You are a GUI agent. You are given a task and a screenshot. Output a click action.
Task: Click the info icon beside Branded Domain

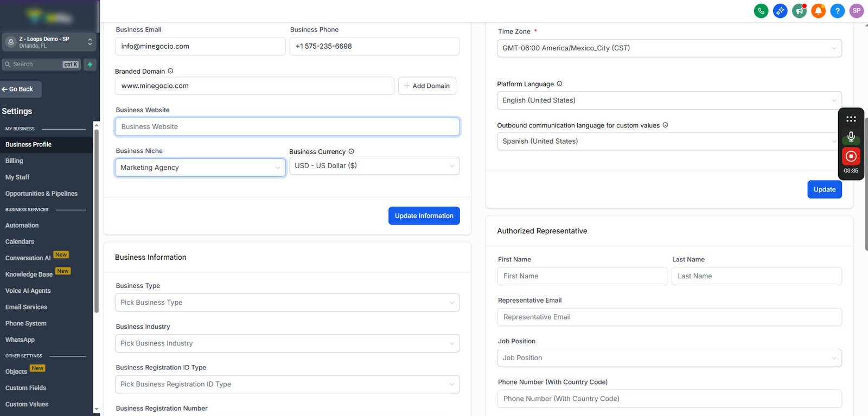pyautogui.click(x=170, y=71)
